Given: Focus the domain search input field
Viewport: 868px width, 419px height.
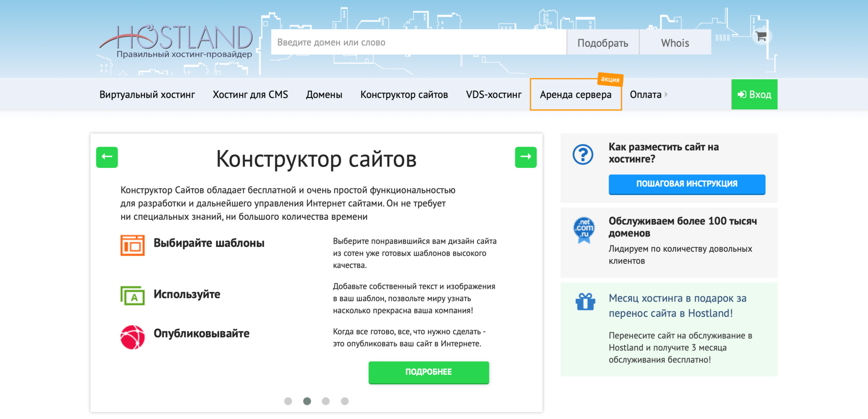Looking at the screenshot, I should 419,42.
